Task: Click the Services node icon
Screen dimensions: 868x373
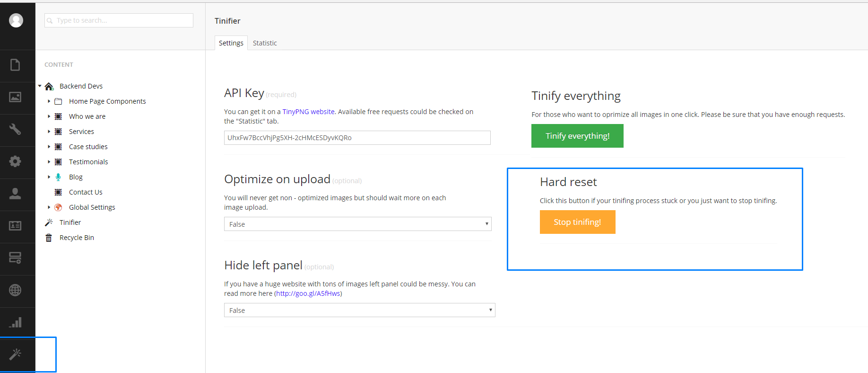Action: (58, 132)
